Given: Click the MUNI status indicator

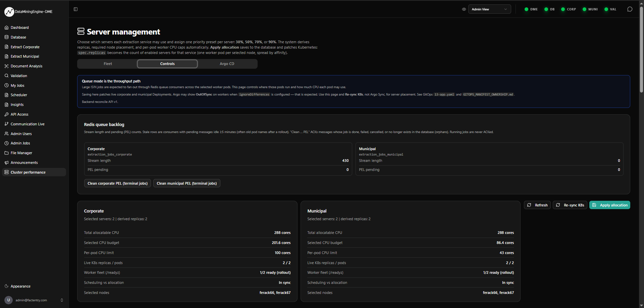Looking at the screenshot, I should [590, 9].
